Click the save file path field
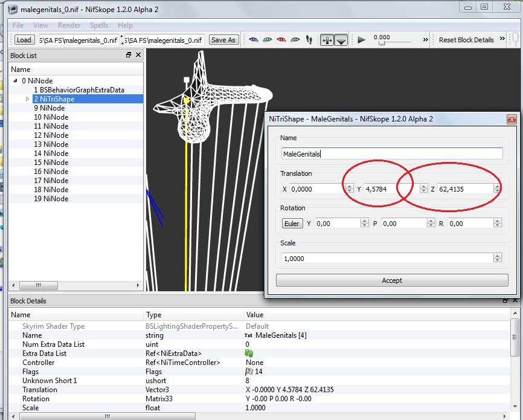523x420 pixels. 164,40
